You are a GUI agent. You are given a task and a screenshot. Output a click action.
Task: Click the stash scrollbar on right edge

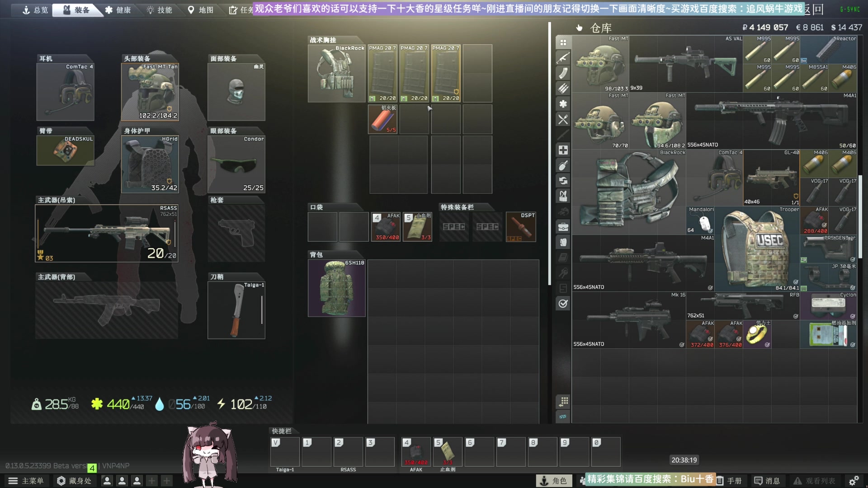(860, 217)
